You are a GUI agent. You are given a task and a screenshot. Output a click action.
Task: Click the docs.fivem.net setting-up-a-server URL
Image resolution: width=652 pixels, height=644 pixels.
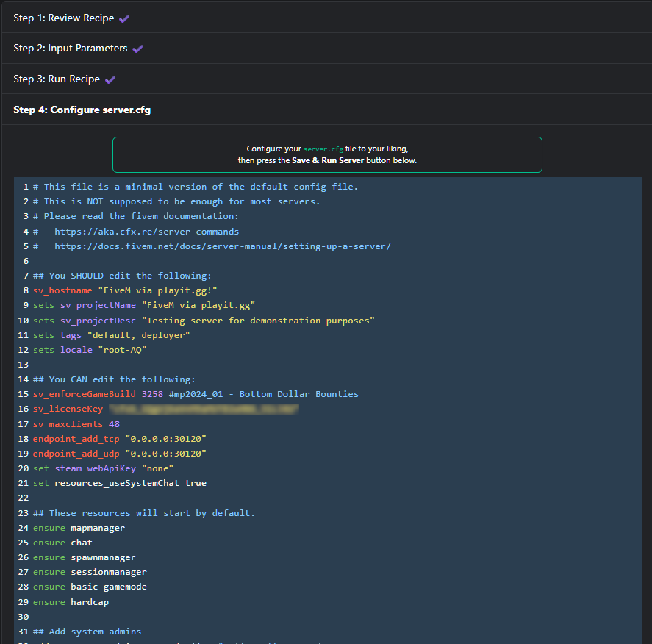click(x=223, y=246)
